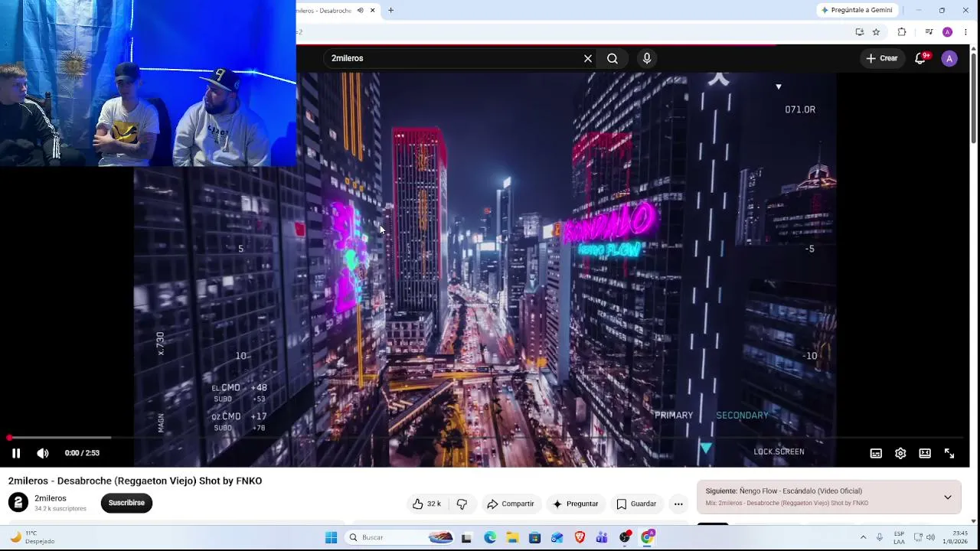The height and width of the screenshot is (551, 980).
Task: Open OBS Studio from the taskbar
Action: click(x=625, y=538)
